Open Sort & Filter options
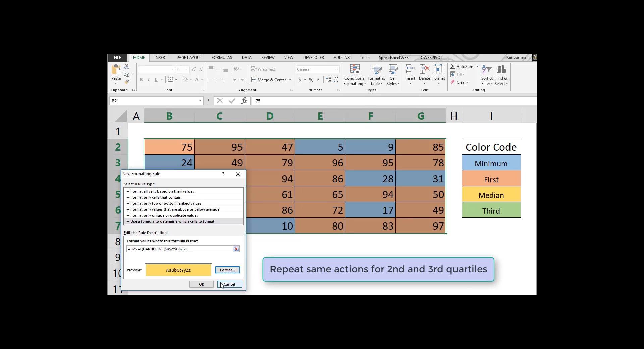644x349 pixels. pyautogui.click(x=486, y=74)
